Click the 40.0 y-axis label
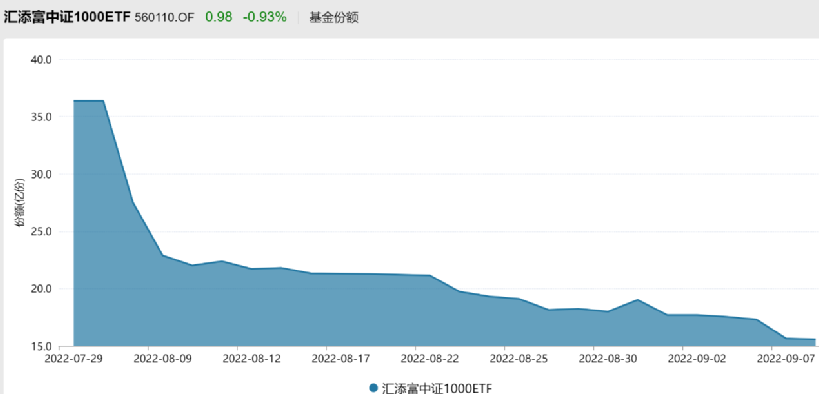The height and width of the screenshot is (394, 819). [42, 60]
